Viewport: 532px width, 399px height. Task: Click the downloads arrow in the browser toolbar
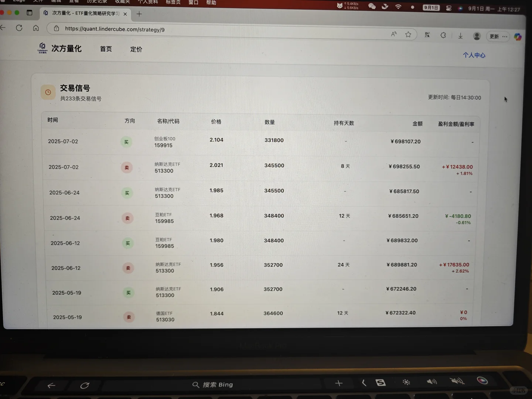pos(460,35)
